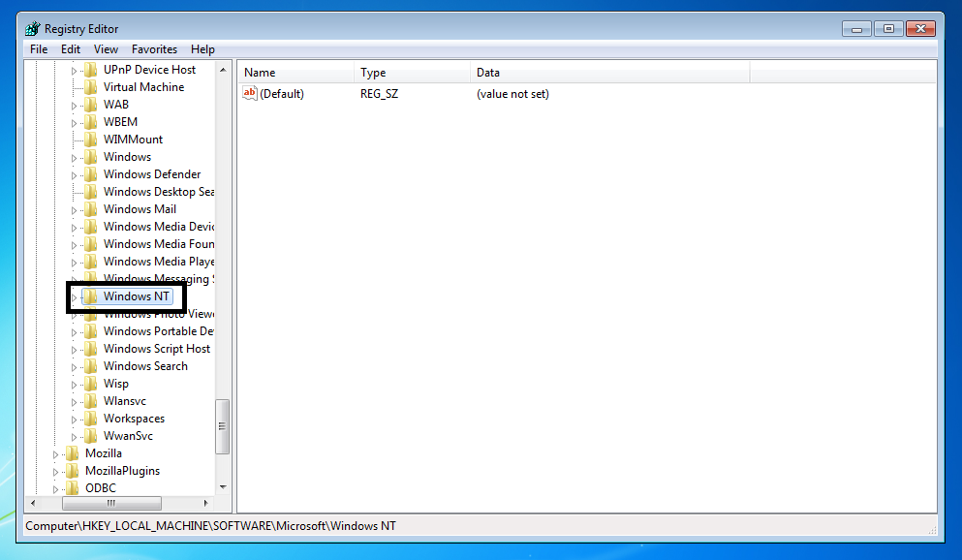Screen dimensions: 962x560
Task: Click the Mozilla folder icon
Action: point(73,452)
